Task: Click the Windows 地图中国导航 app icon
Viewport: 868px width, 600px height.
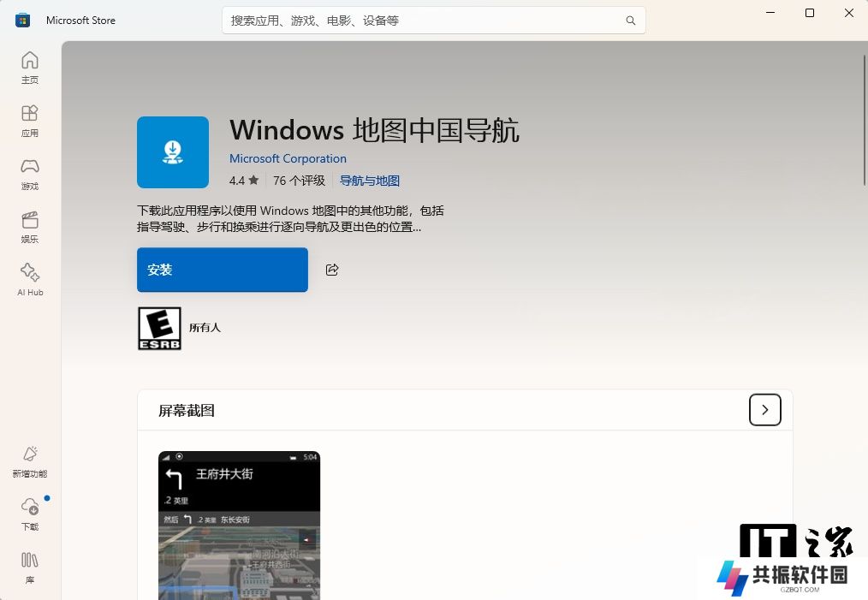Action: click(x=173, y=152)
